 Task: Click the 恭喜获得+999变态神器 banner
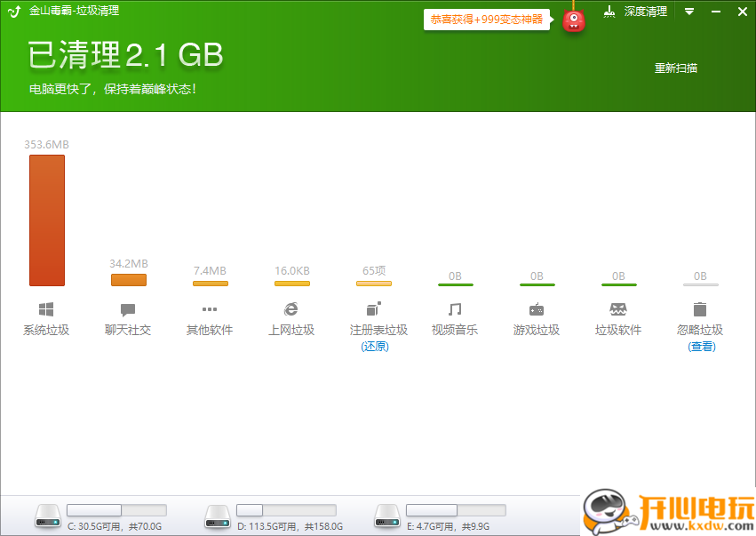[487, 20]
